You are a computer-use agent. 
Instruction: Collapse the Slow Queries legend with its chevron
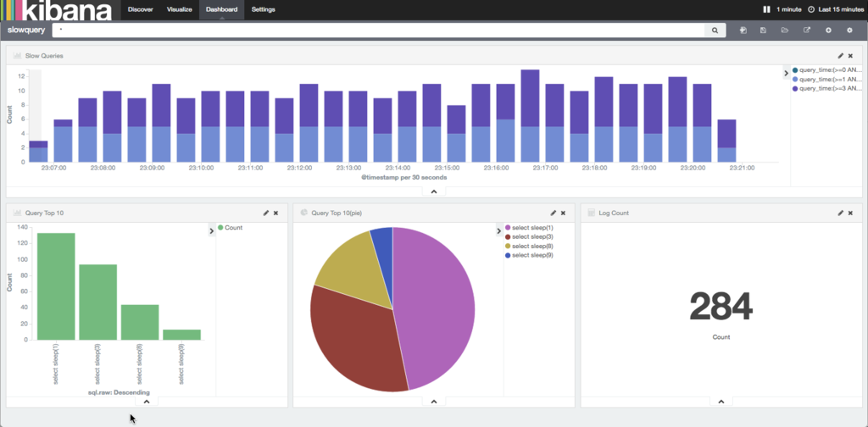tap(786, 73)
